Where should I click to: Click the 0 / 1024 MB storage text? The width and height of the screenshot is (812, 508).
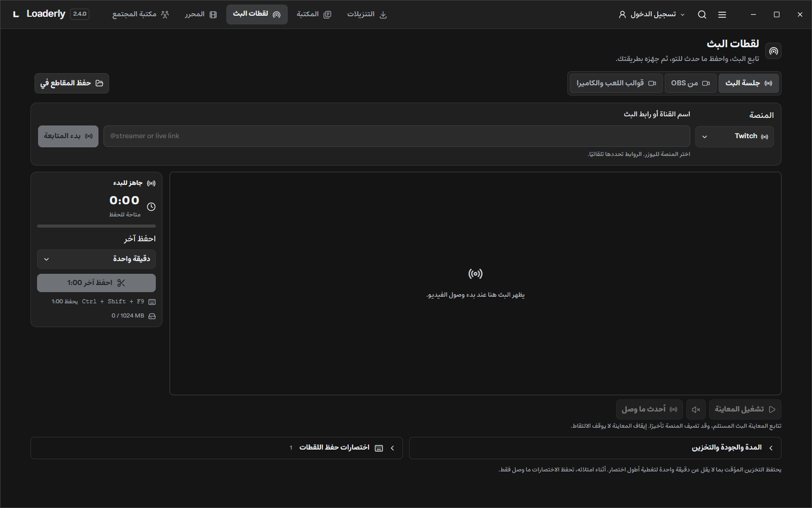coord(128,316)
